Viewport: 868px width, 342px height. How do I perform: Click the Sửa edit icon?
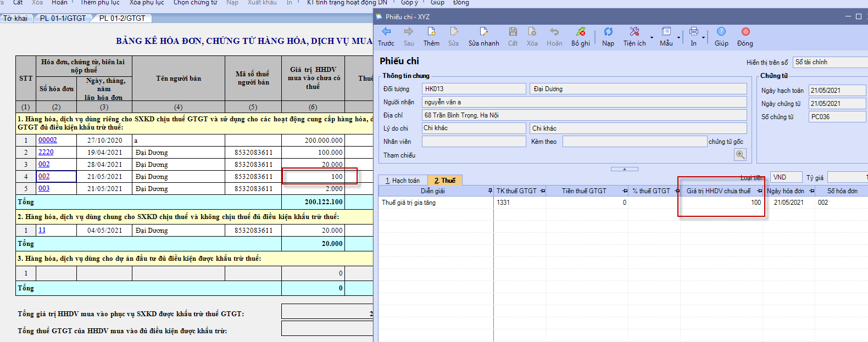(x=454, y=32)
